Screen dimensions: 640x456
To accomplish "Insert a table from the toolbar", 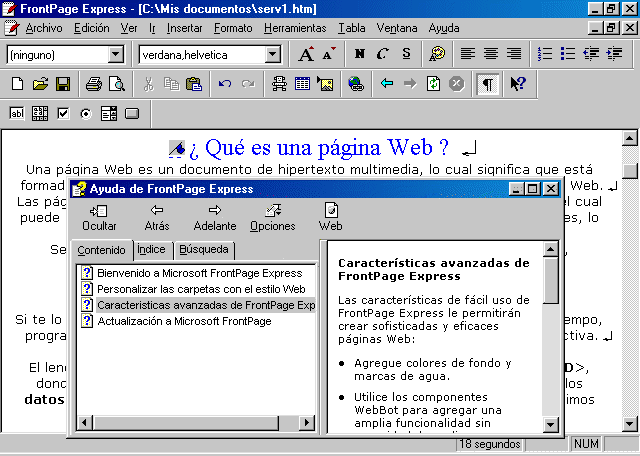I will pyautogui.click(x=302, y=84).
